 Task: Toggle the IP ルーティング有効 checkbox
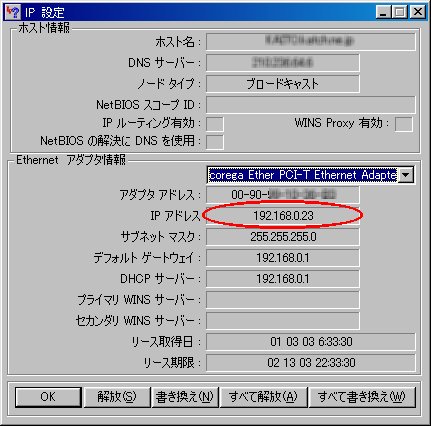click(215, 124)
